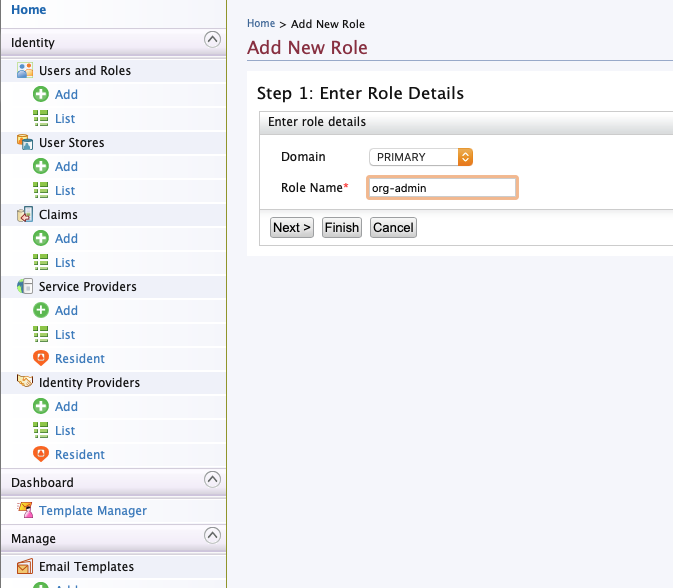
Task: Open Add link under Identity Providers
Action: [x=66, y=406]
